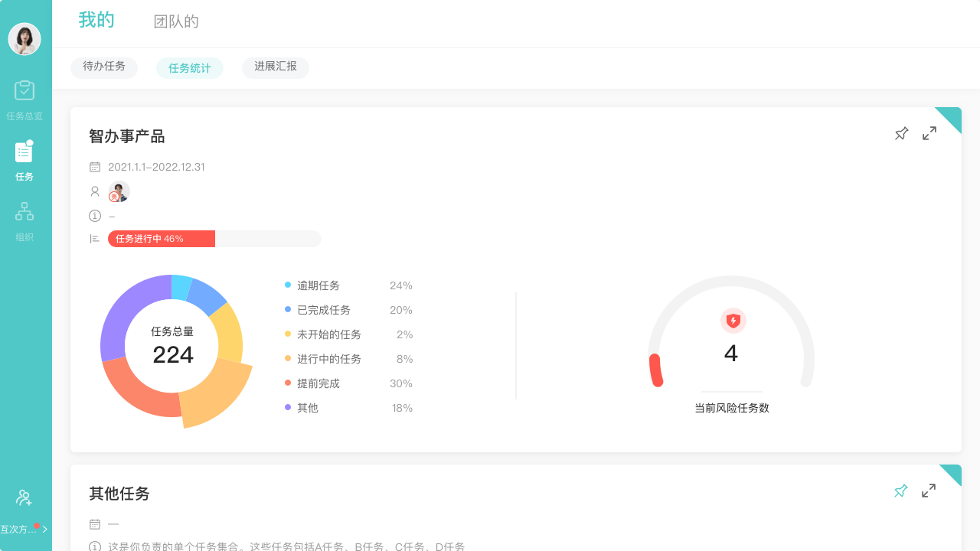Expand the 智办事产品 card to full screen
Image resolution: width=980 pixels, height=551 pixels.
click(929, 132)
